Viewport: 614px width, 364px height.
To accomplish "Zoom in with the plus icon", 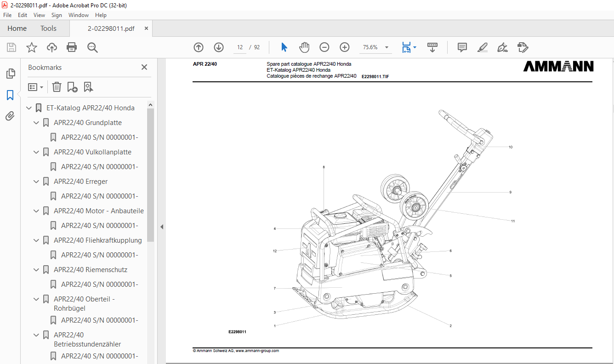I will pyautogui.click(x=345, y=47).
